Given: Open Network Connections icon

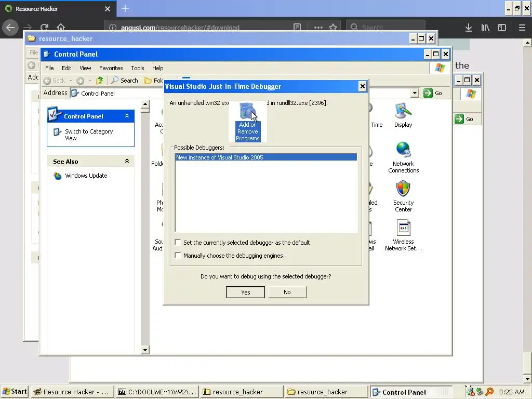Looking at the screenshot, I should tap(403, 157).
